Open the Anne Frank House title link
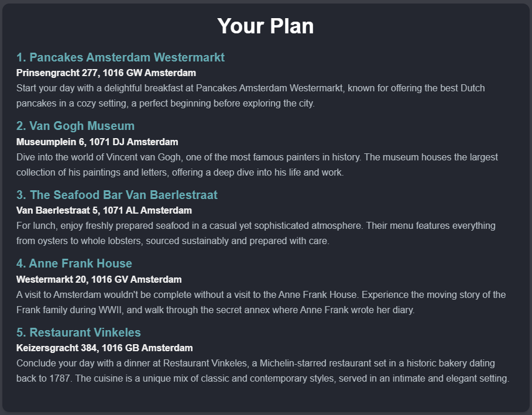The image size is (532, 415). [80, 263]
